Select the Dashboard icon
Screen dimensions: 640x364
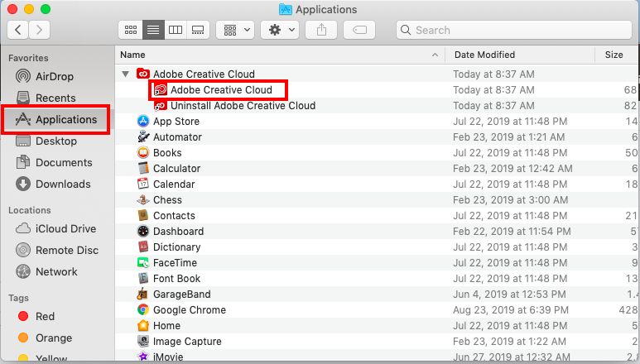[x=143, y=231]
